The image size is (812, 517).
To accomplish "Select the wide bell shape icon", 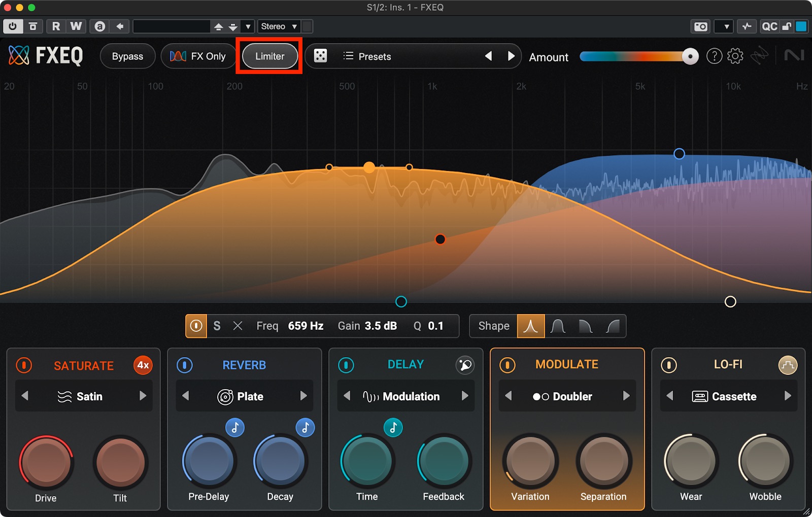I will click(558, 326).
